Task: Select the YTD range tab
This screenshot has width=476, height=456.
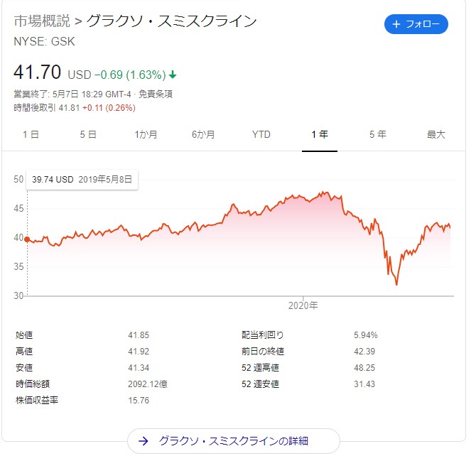Action: pos(261,134)
